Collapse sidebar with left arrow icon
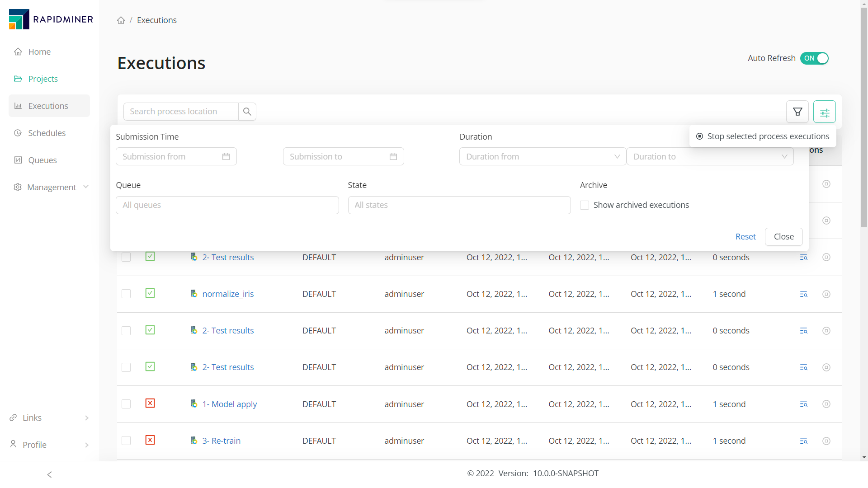This screenshot has width=868, height=488. (49, 474)
